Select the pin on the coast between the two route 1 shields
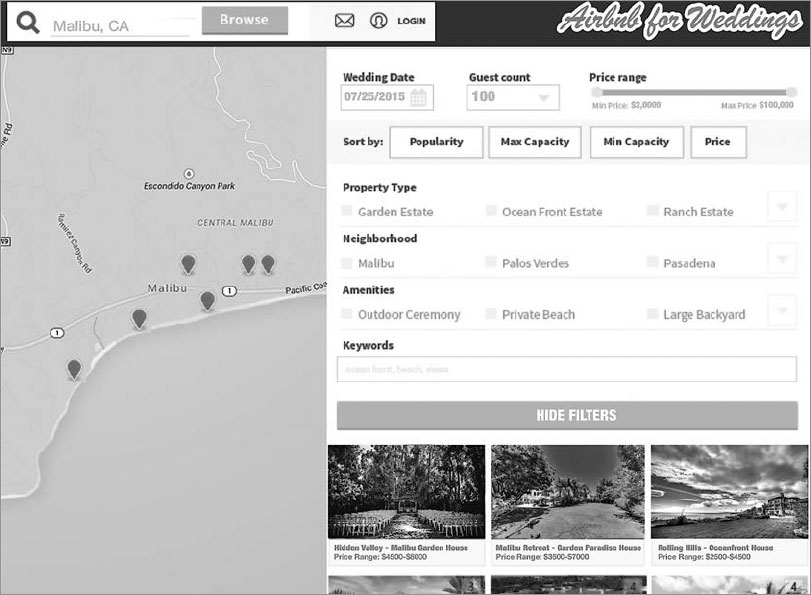811x595 pixels. click(139, 319)
